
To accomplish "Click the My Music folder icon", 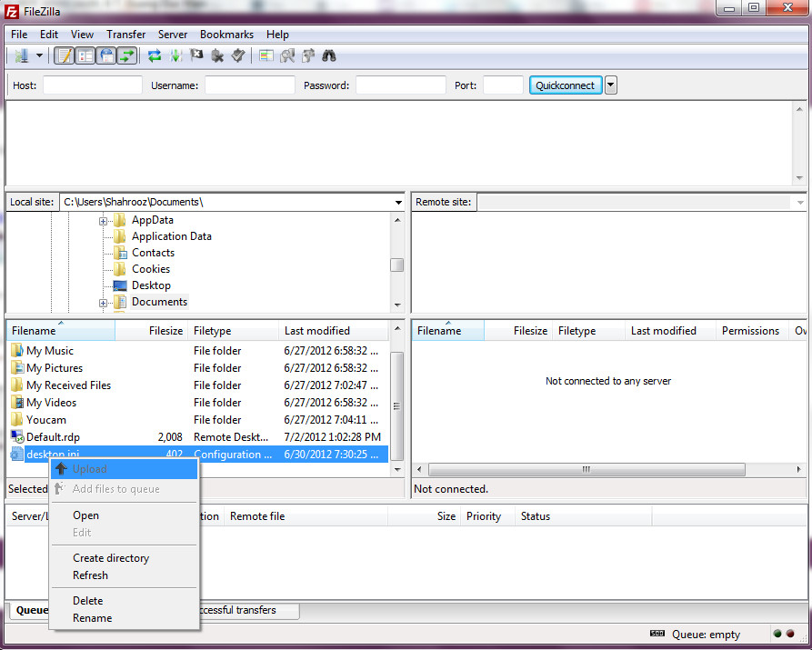I will [17, 351].
